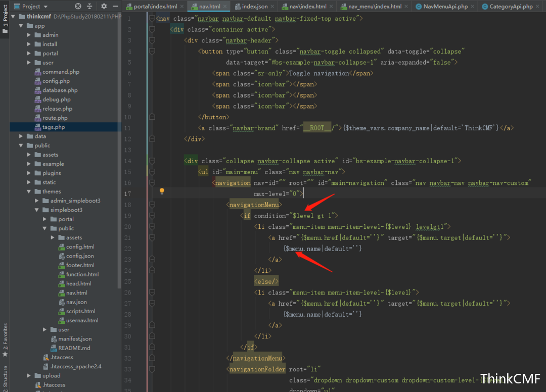Open the Project tool window sidebar button
This screenshot has height=392, width=546.
(x=5, y=19)
